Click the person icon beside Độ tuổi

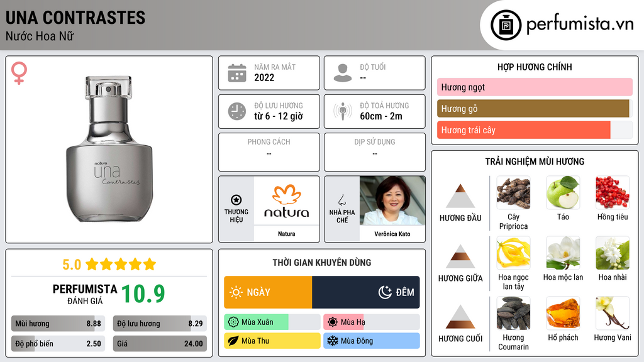[x=343, y=73]
